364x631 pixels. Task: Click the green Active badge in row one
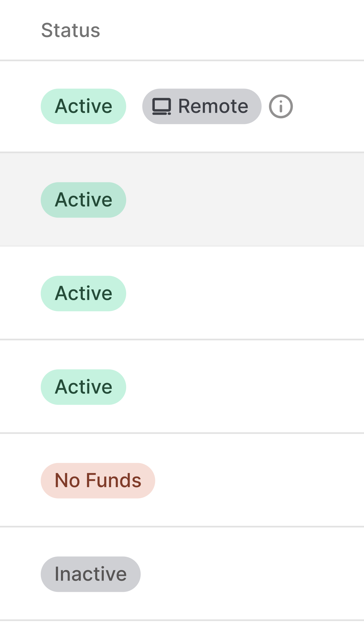83,106
